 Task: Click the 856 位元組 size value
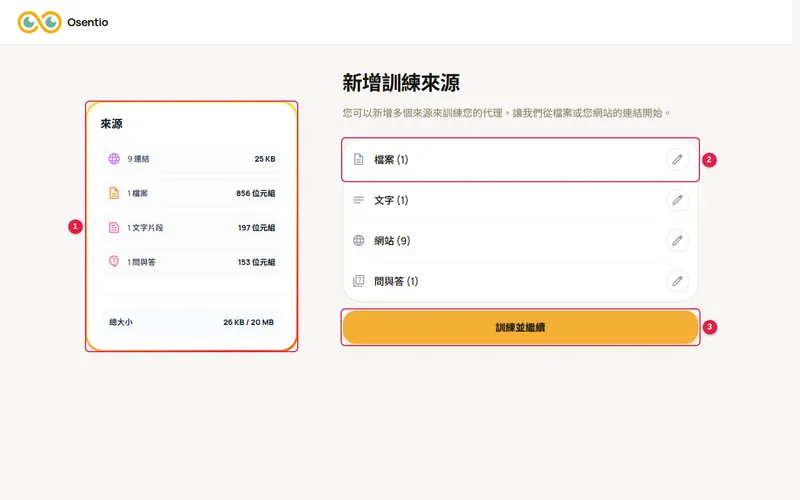(256, 193)
